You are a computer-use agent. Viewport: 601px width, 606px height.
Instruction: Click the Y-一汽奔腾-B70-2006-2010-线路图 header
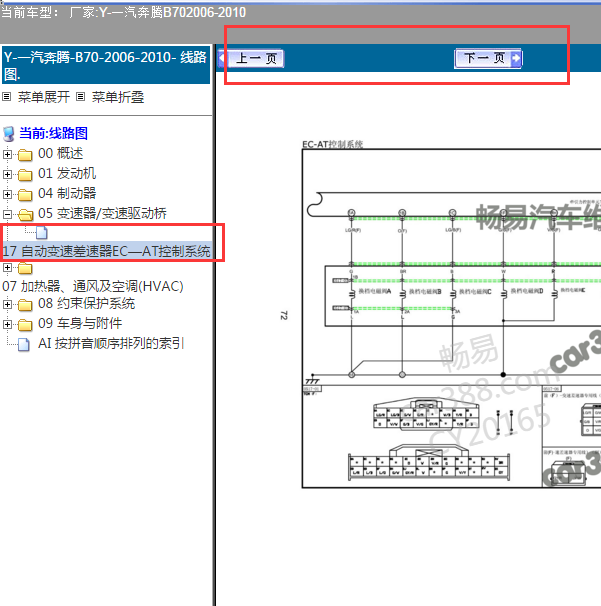[x=106, y=65]
